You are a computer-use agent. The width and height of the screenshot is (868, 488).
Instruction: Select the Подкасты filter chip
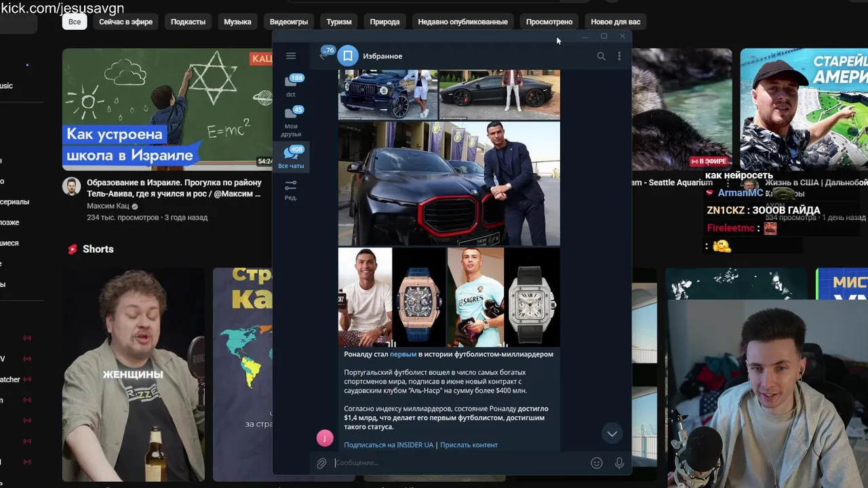tap(188, 22)
